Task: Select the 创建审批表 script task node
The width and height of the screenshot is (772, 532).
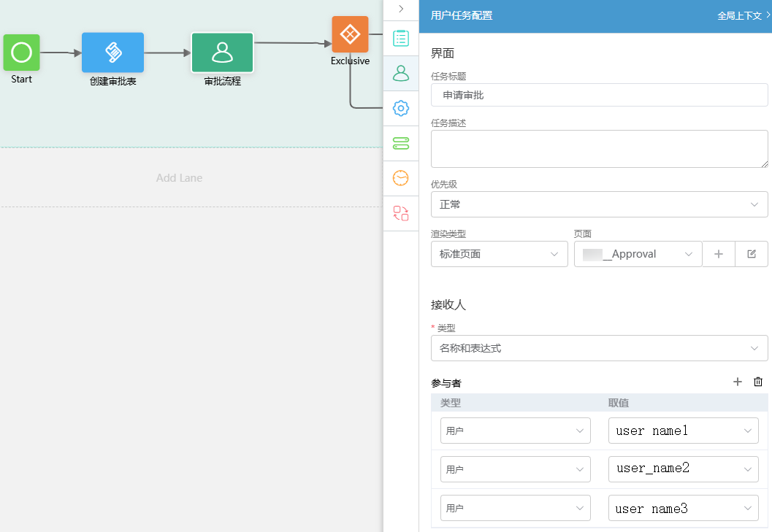Action: [112, 53]
